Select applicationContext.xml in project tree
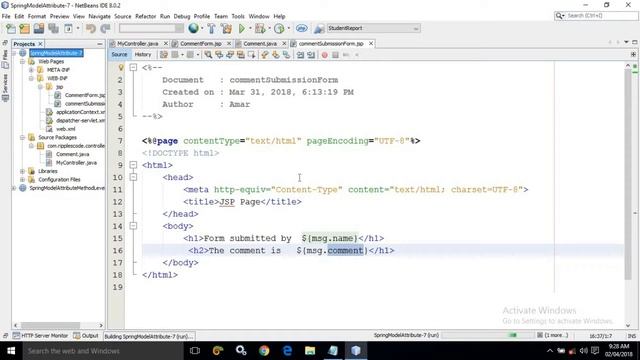 (x=80, y=112)
